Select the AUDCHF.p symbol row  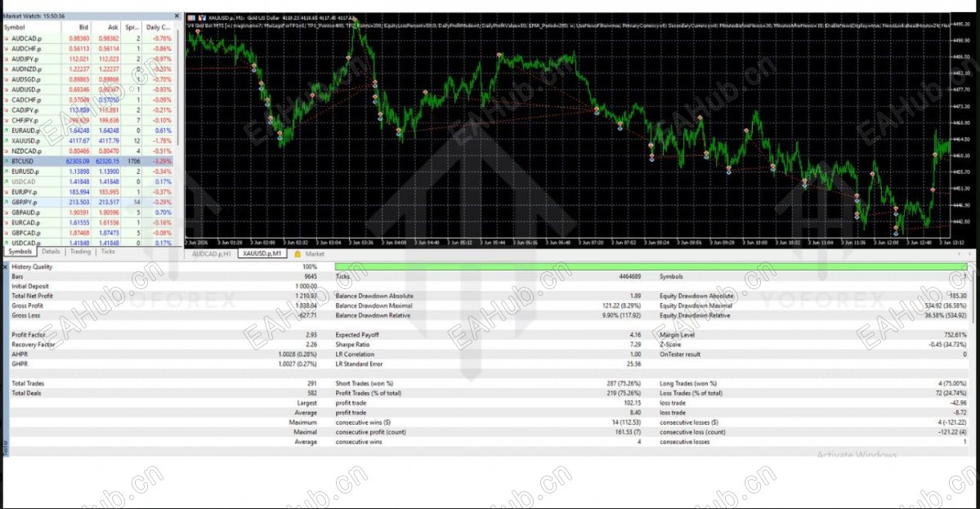point(87,49)
